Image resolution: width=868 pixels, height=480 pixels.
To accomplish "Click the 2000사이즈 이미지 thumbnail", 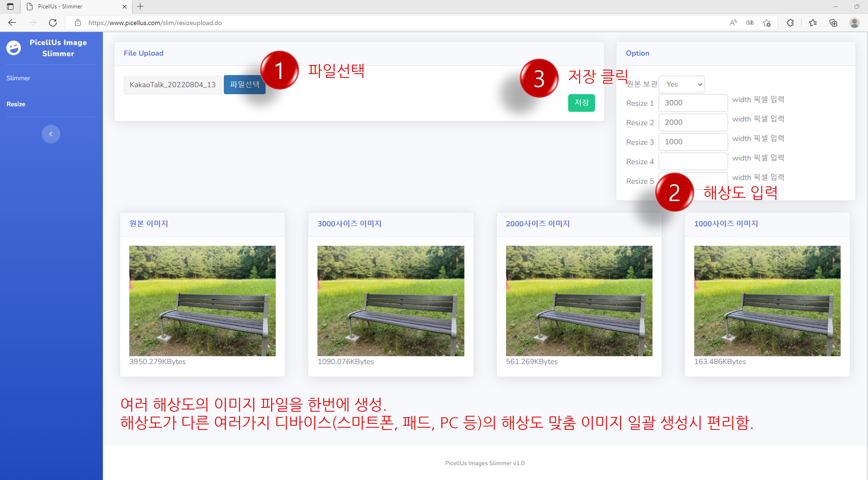I will pyautogui.click(x=579, y=301).
